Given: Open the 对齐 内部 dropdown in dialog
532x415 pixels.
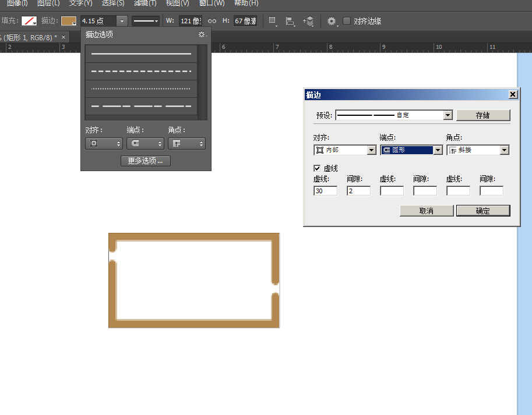Looking at the screenshot, I should pyautogui.click(x=345, y=150).
